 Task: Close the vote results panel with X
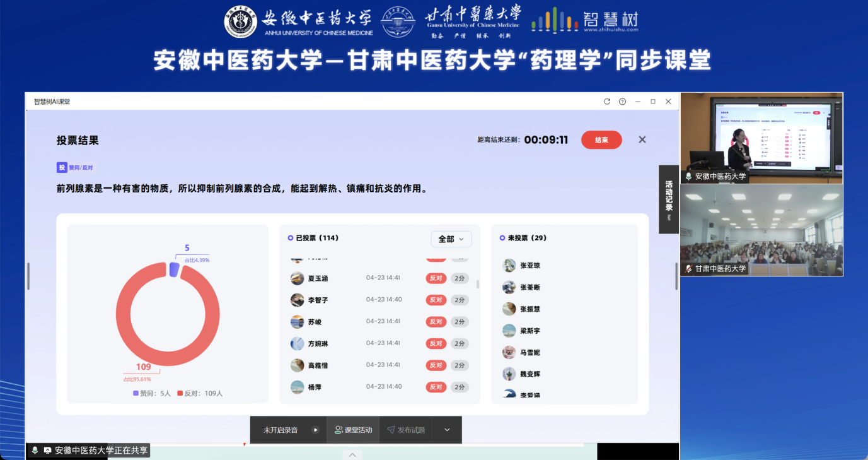tap(642, 139)
